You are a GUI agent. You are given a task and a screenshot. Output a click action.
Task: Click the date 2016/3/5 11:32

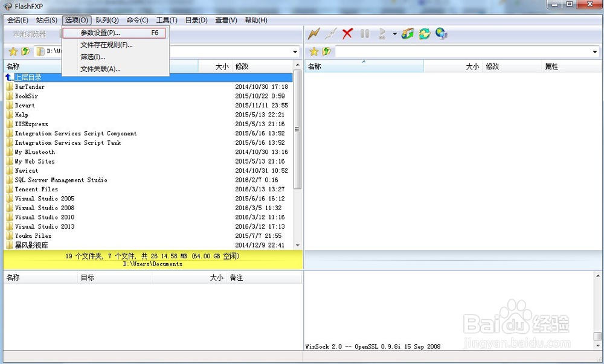click(x=258, y=208)
